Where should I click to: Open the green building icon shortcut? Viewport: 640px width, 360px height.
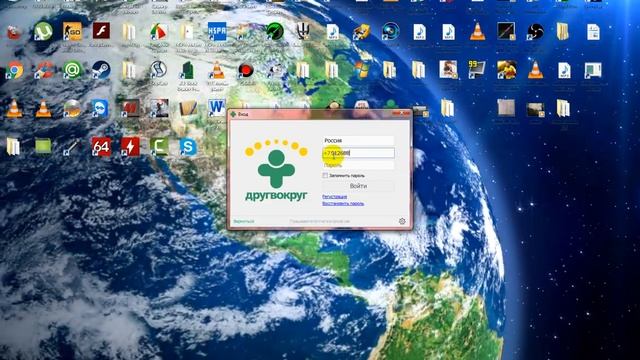click(x=188, y=70)
